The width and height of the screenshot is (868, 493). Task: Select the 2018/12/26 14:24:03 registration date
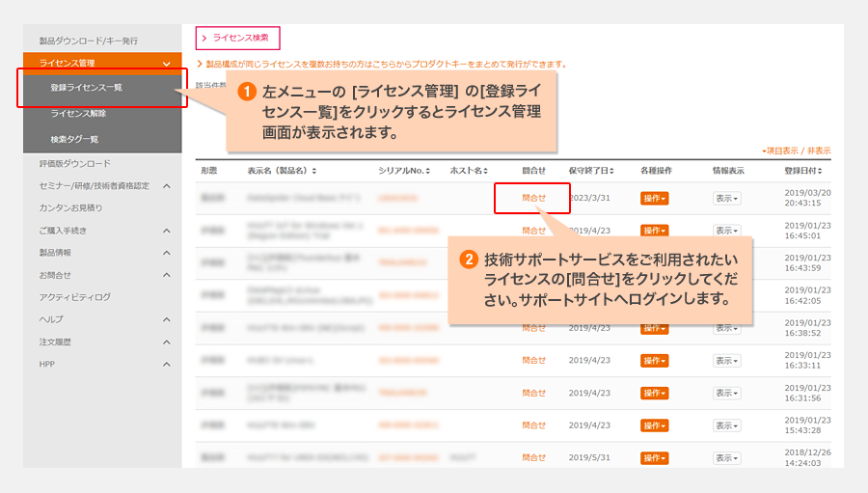[x=807, y=457]
